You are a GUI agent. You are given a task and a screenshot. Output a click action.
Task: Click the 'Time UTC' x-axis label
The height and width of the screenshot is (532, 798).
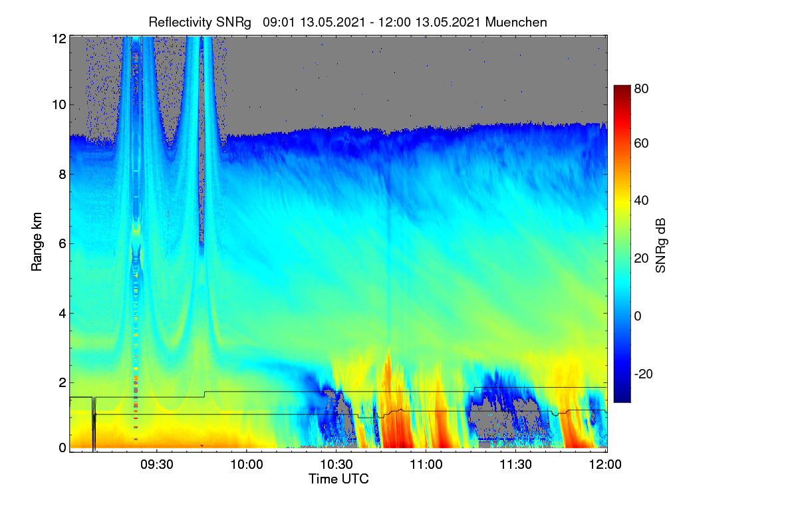click(338, 479)
